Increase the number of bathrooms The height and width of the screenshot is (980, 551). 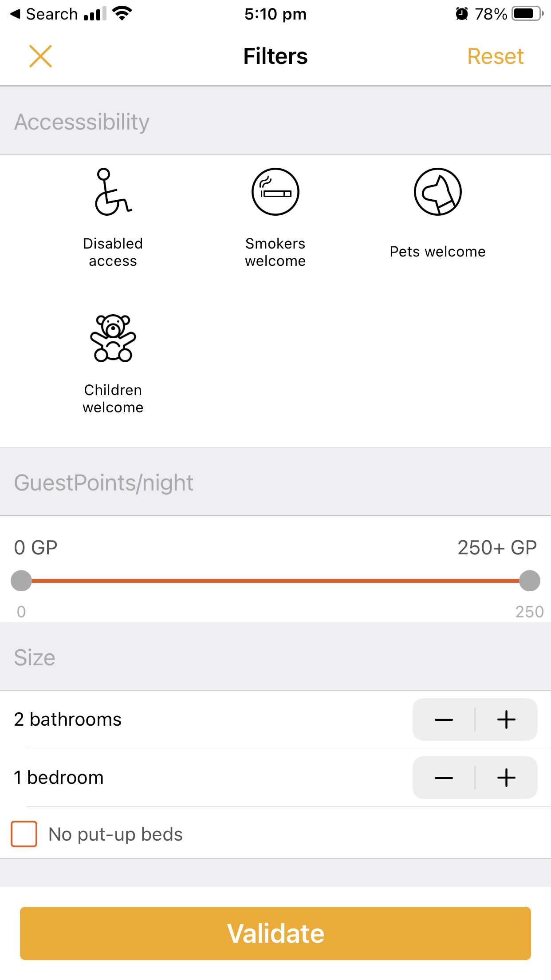click(x=506, y=719)
